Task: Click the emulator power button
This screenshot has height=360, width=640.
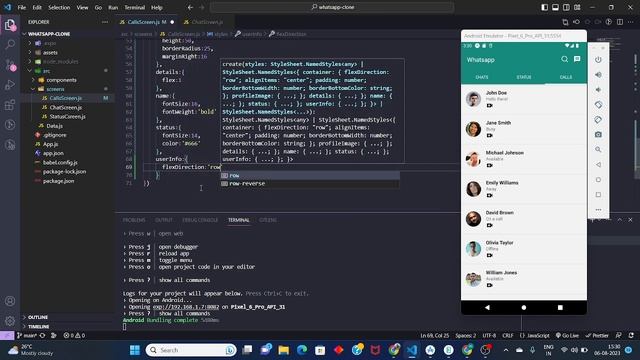Action: [598, 60]
